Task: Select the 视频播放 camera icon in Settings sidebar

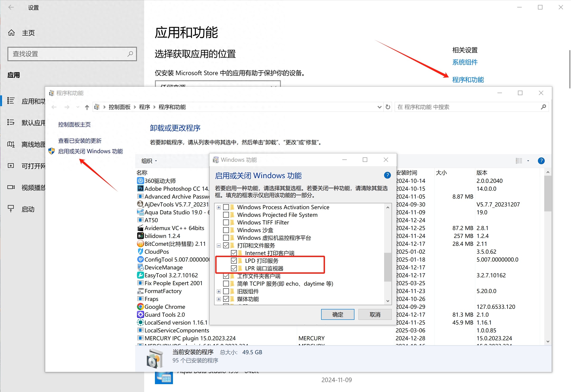Action: tap(11, 187)
